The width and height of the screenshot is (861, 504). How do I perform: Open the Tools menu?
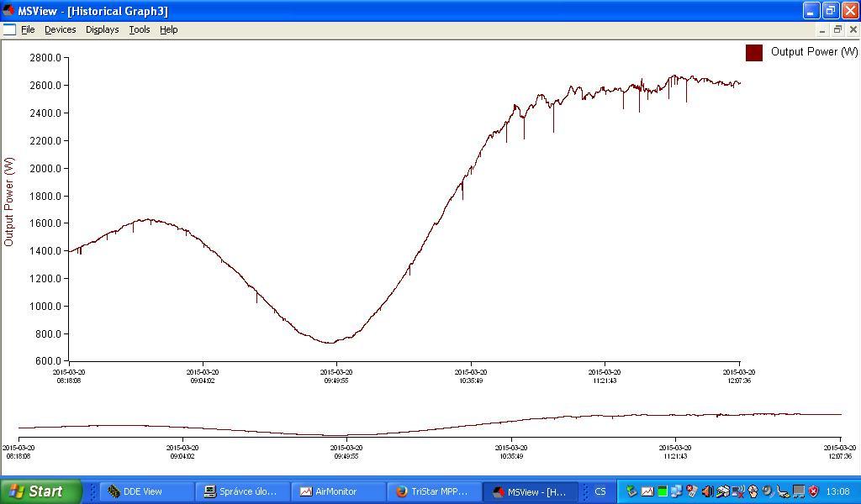point(139,29)
